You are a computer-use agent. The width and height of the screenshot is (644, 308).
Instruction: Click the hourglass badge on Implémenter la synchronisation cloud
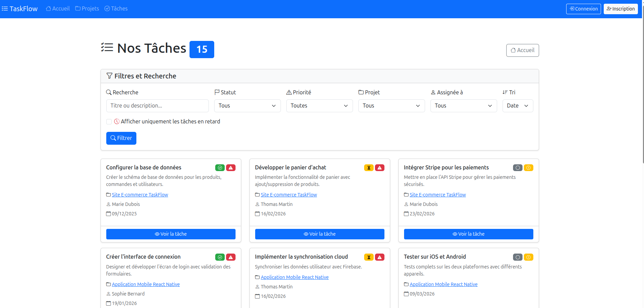pyautogui.click(x=369, y=257)
